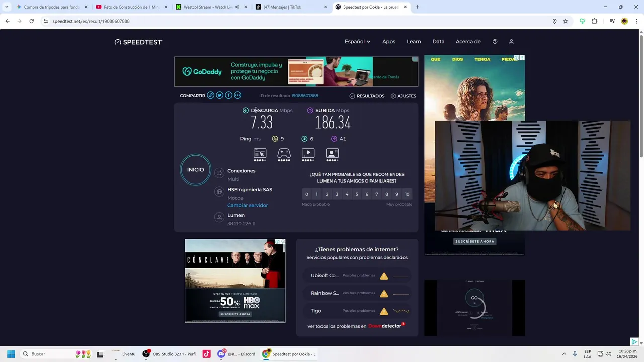Screen dimensions: 644x362
Task: Click the globe icon beside HSEIngeniería SAS
Action: (219, 192)
